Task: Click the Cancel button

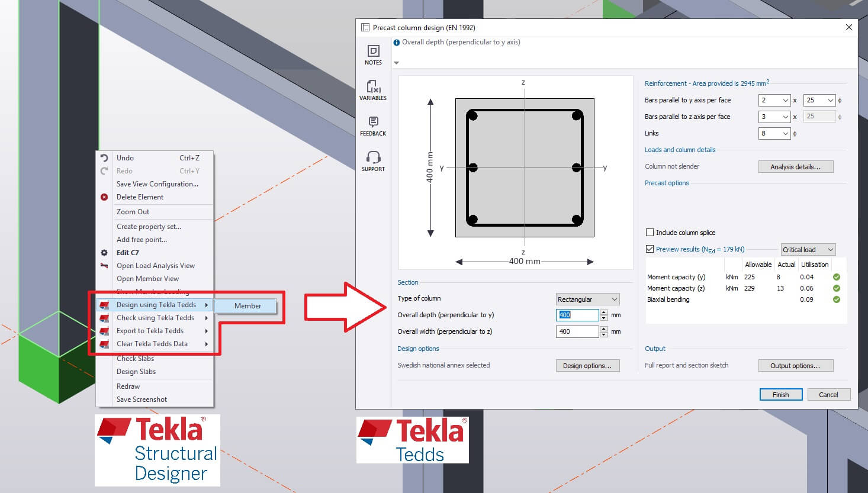Action: coord(828,395)
